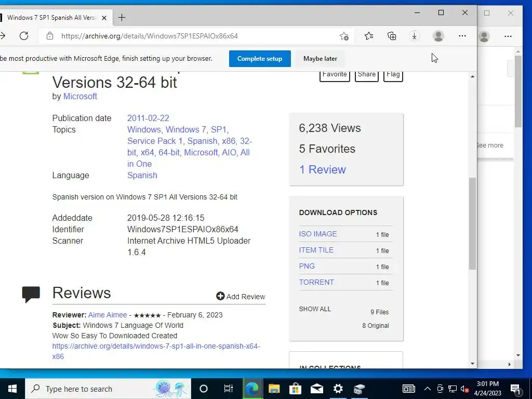Click the page scroll down arrow
The height and width of the screenshot is (399, 532).
(x=473, y=363)
